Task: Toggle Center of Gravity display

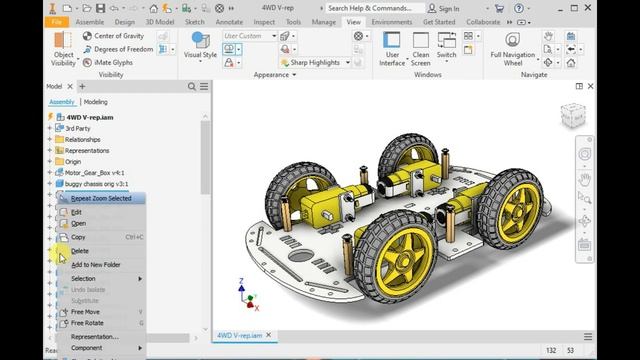Action: click(113, 36)
